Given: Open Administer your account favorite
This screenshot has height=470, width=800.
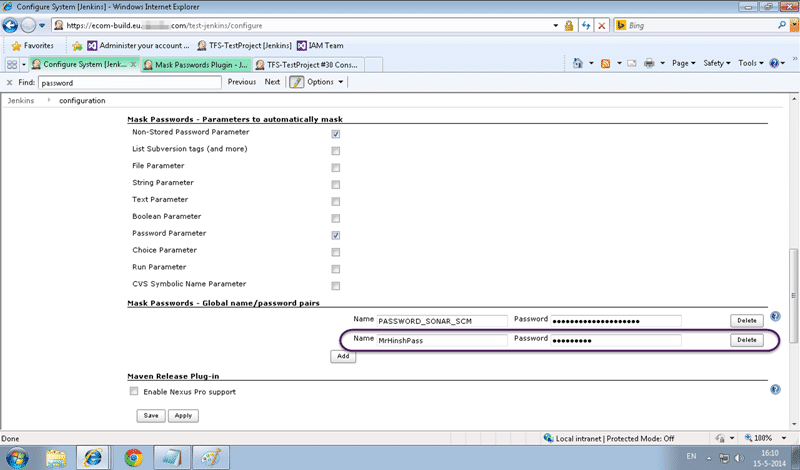Looking at the screenshot, I should (138, 46).
